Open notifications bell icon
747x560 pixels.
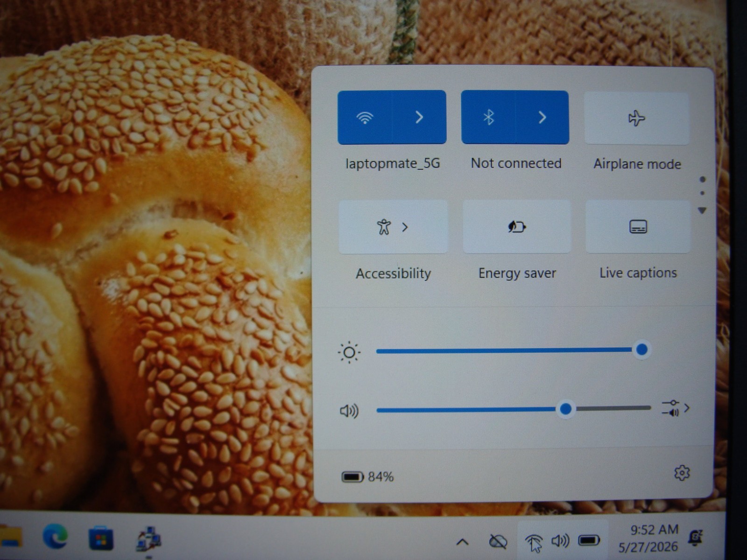tap(696, 538)
